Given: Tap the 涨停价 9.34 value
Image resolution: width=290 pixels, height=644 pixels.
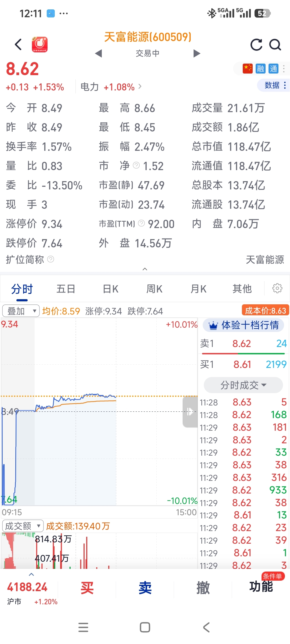Looking at the screenshot, I should [52, 224].
